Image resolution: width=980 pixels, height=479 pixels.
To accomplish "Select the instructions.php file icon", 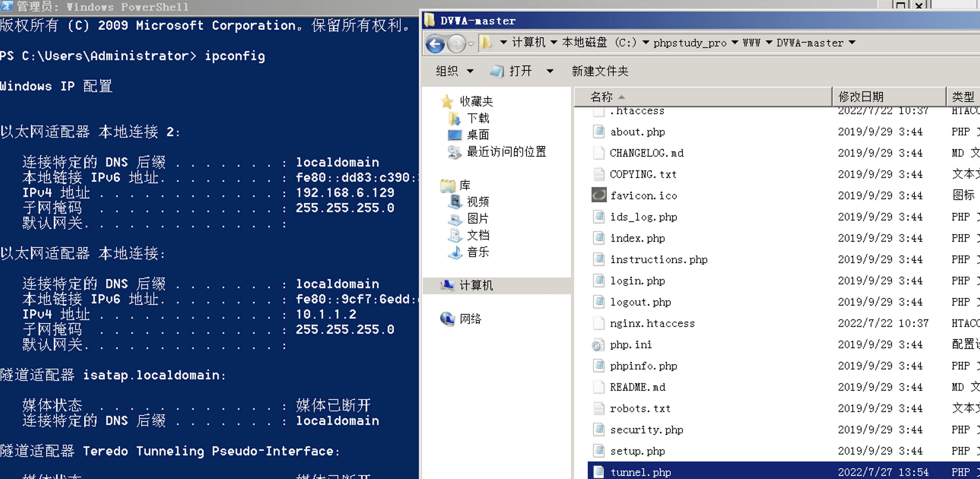I will [x=598, y=260].
